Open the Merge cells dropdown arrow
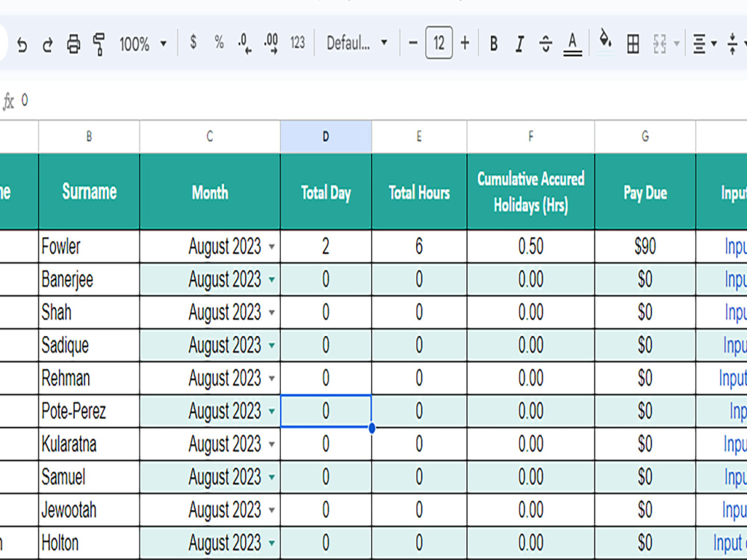 [677, 44]
